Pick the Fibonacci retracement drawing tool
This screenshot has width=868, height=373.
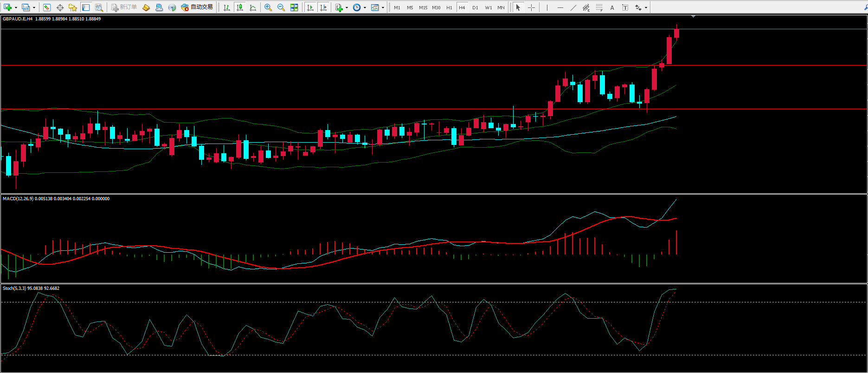pos(599,7)
